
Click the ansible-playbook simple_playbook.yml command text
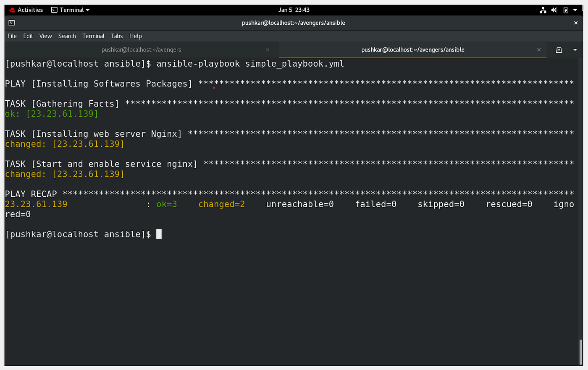[x=250, y=64]
